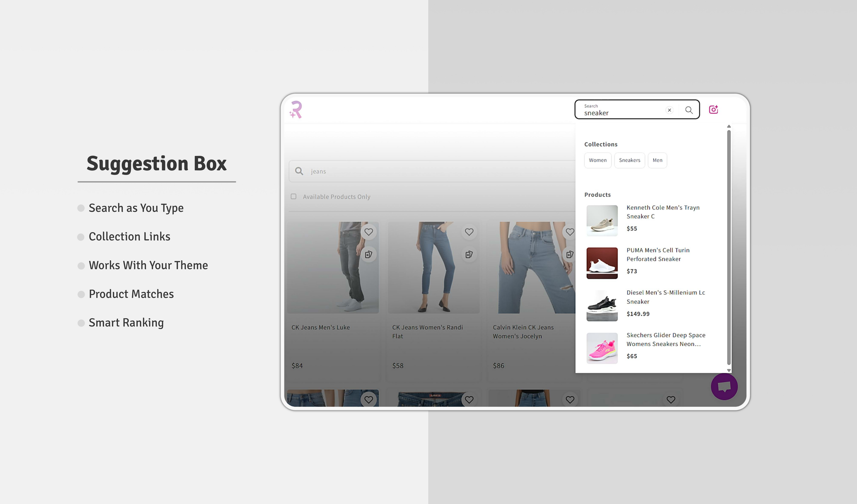This screenshot has width=857, height=504.
Task: Open the pink camera image search icon
Action: click(x=713, y=110)
